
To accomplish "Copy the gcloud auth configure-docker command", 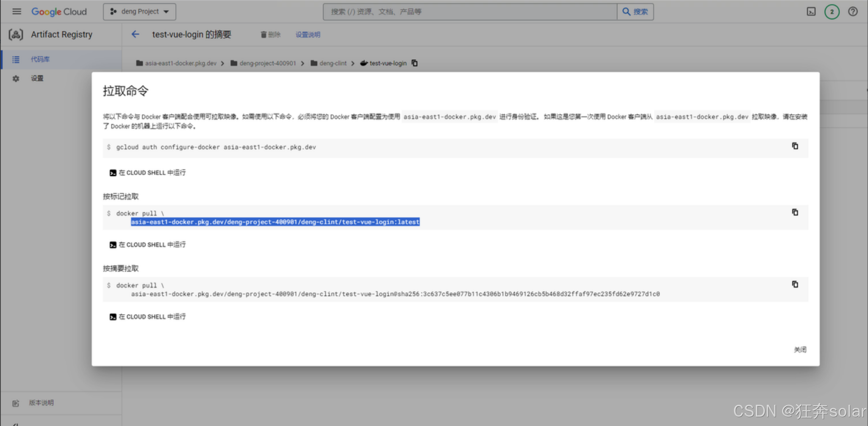I will pos(795,146).
